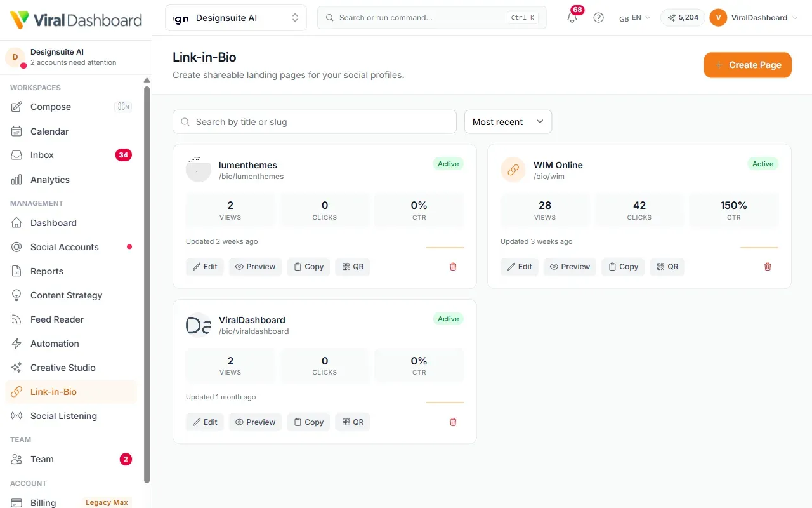Copy the ViralDashboard page link
This screenshot has height=508, width=812.
tap(308, 422)
